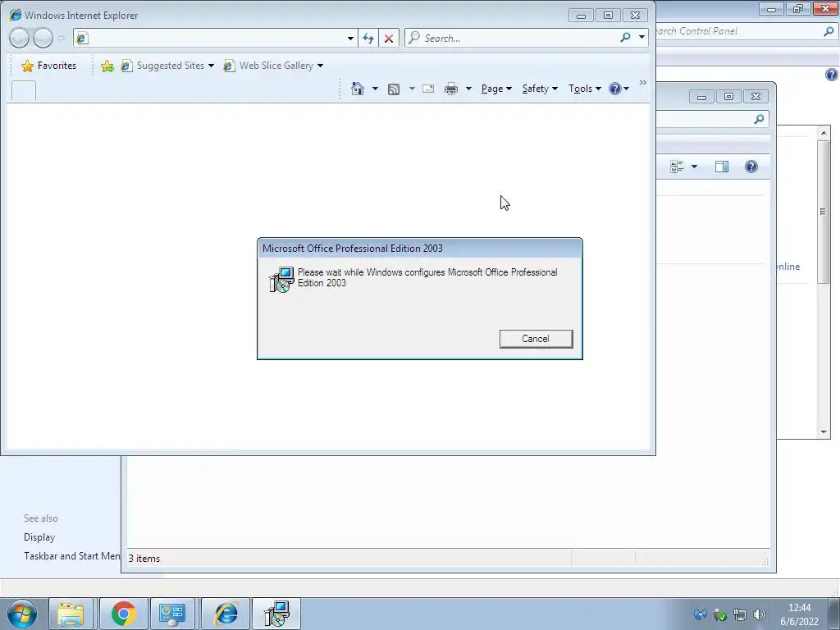Click the volume speaker tray icon
This screenshot has width=840, height=630.
(759, 614)
